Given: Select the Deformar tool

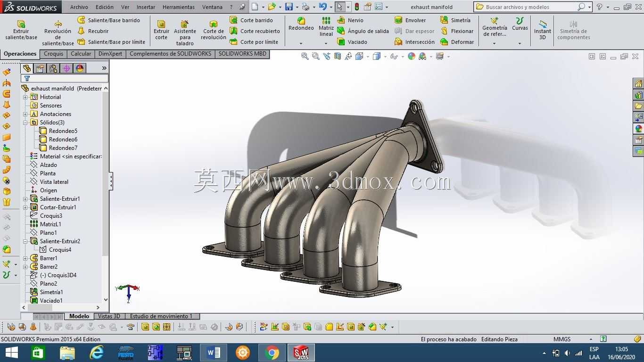Looking at the screenshot, I should [457, 42].
